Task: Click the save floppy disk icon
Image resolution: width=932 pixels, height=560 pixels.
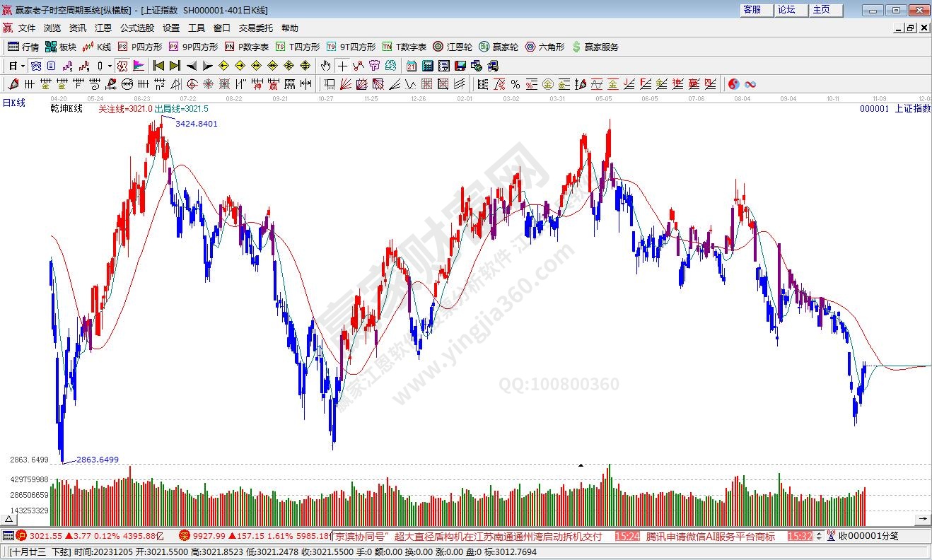Action: tap(460, 66)
